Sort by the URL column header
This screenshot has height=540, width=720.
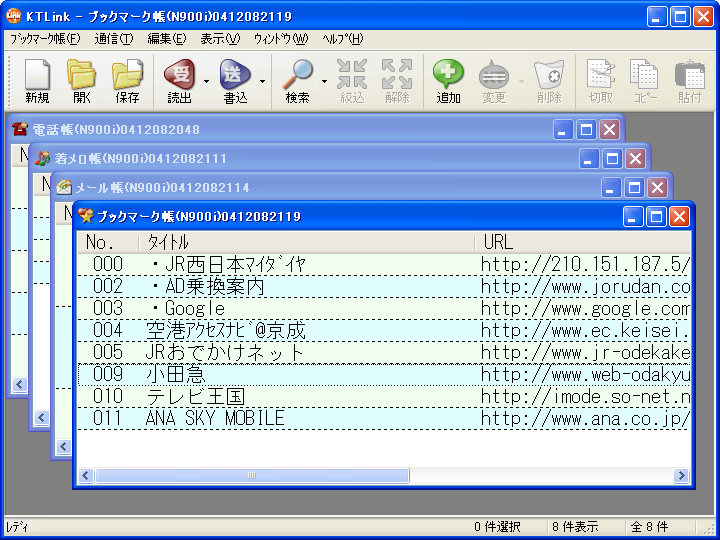point(583,242)
